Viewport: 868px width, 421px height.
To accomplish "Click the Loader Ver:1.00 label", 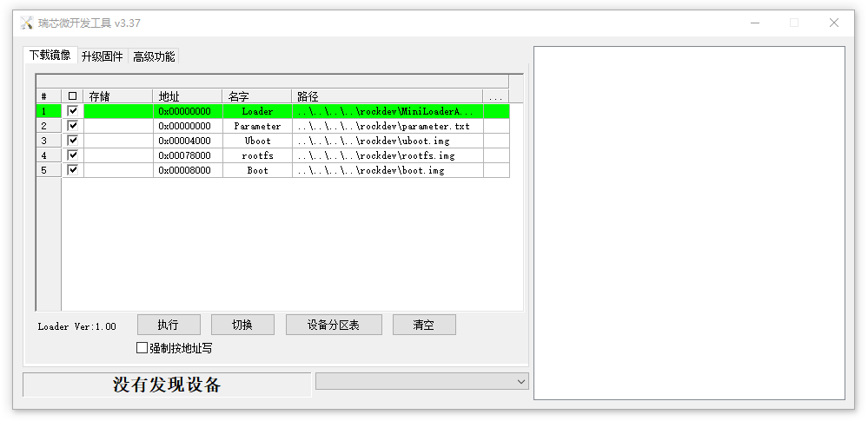I will 77,326.
